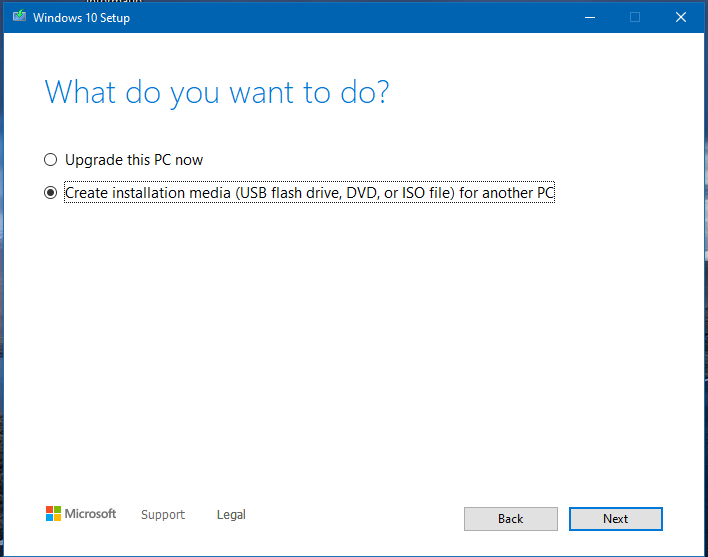Close the Windows 10 Setup window
The width and height of the screenshot is (708, 557).
click(x=681, y=17)
